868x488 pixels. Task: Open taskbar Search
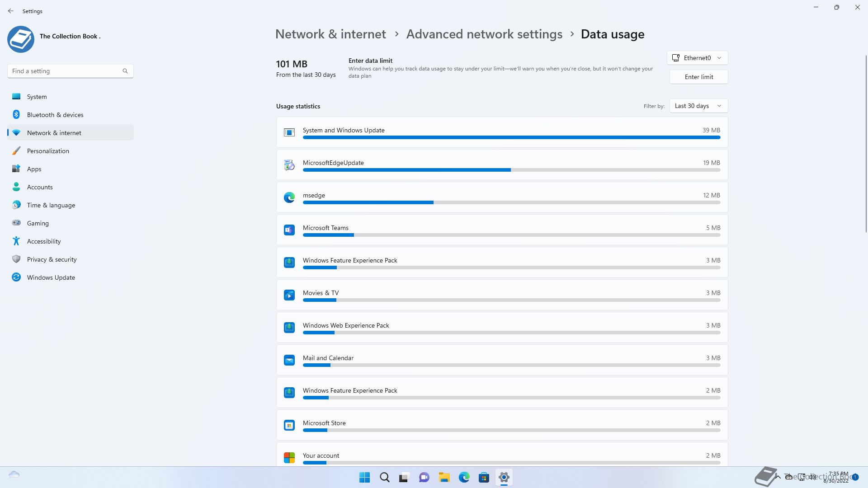pyautogui.click(x=385, y=477)
